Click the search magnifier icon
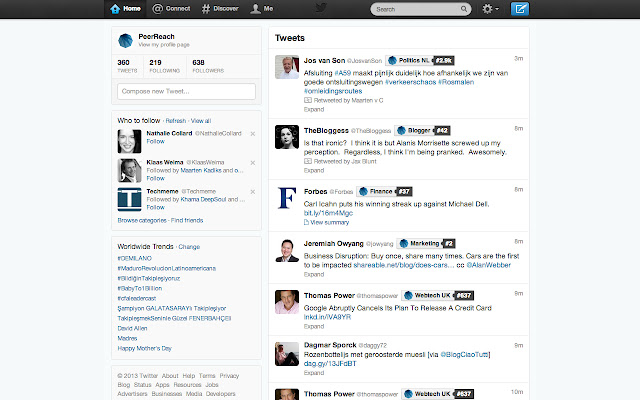Screen dimensions: 640x400 [x=464, y=9]
